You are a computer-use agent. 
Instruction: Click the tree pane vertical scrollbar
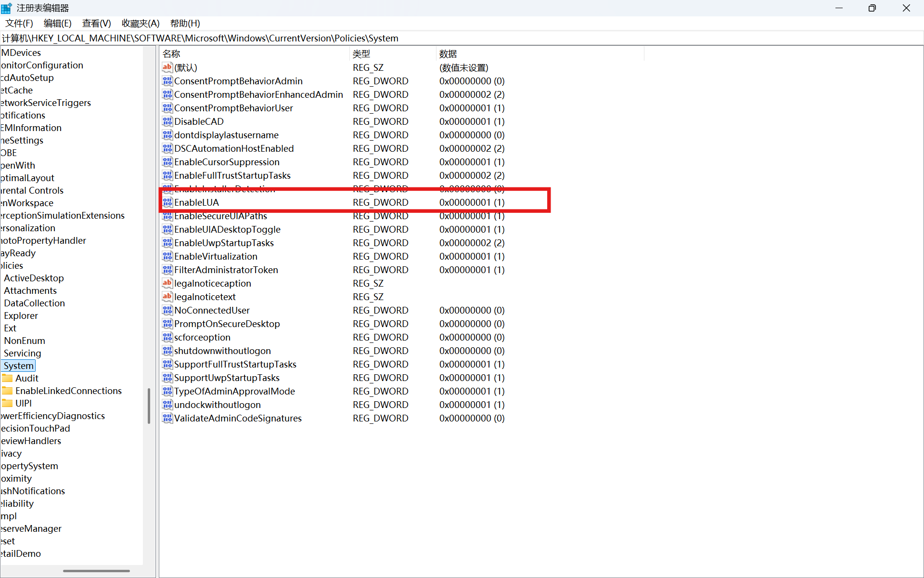[149, 406]
